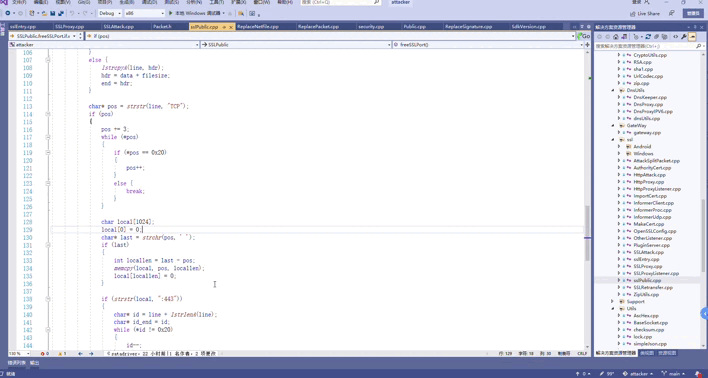708x378 pixels.
Task: Click the navigate back arrow in editor status strip
Action: coord(80,354)
